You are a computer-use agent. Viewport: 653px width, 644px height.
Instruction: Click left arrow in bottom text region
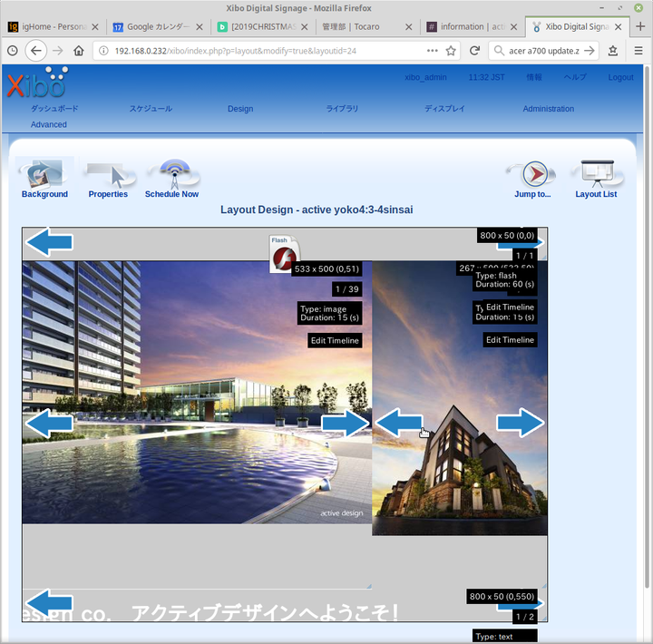click(x=49, y=603)
